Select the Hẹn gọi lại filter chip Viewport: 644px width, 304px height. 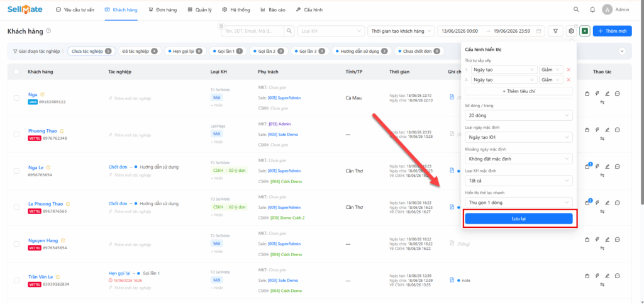(185, 52)
